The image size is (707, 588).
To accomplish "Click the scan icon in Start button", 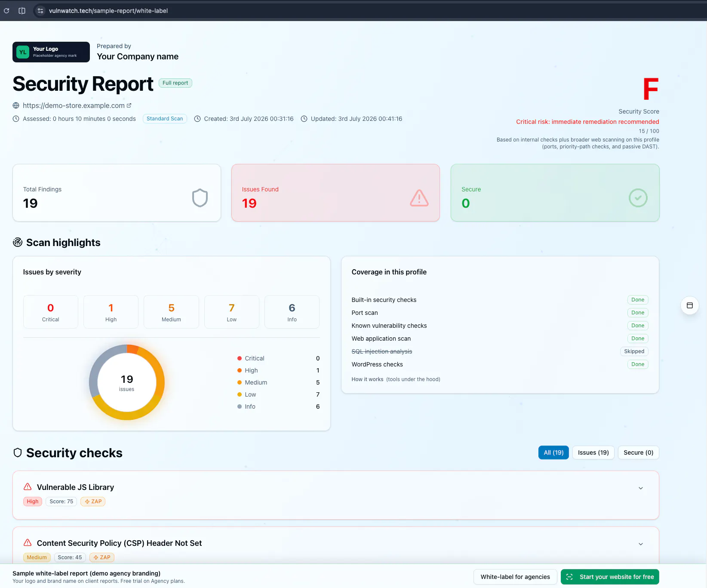I will click(569, 577).
